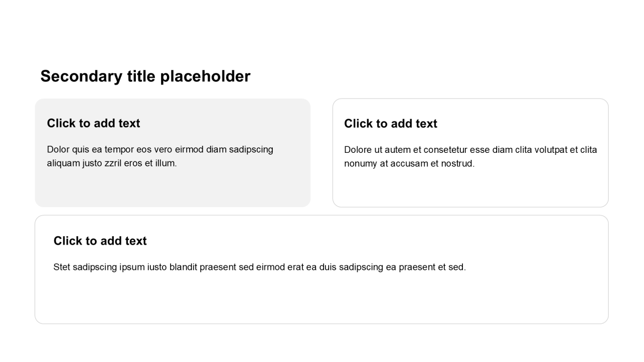
Task: Click blank area below the top-right card's text
Action: click(470, 189)
